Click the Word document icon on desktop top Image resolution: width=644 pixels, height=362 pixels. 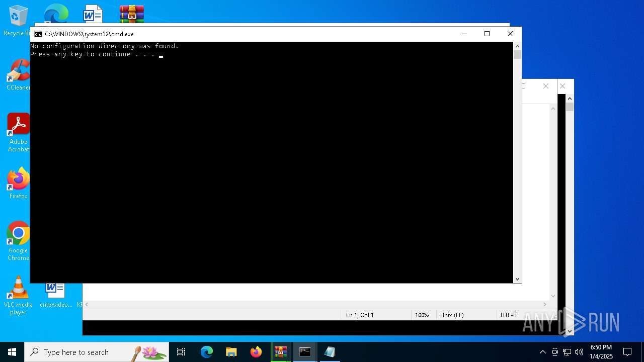(x=93, y=14)
